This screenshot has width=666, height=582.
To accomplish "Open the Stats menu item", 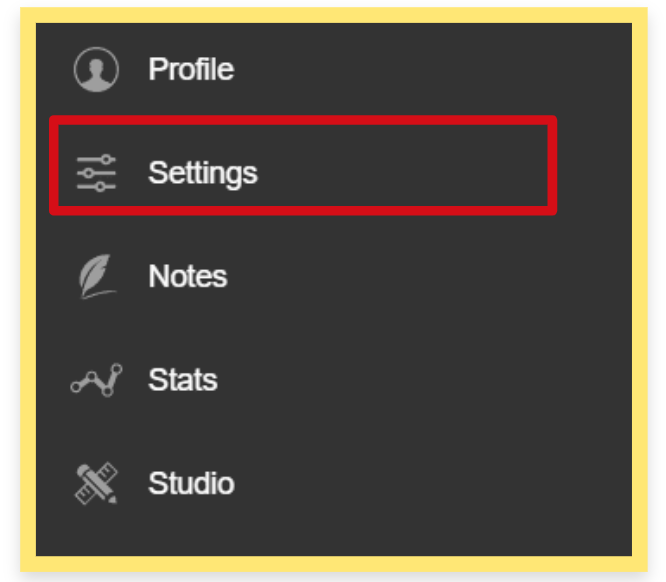I will tap(182, 381).
